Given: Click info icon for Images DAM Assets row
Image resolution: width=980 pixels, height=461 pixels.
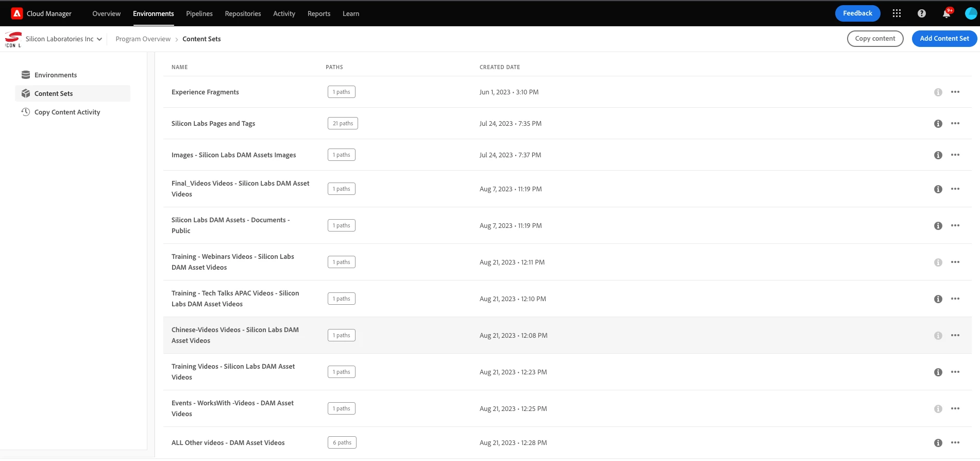Looking at the screenshot, I should coord(938,155).
